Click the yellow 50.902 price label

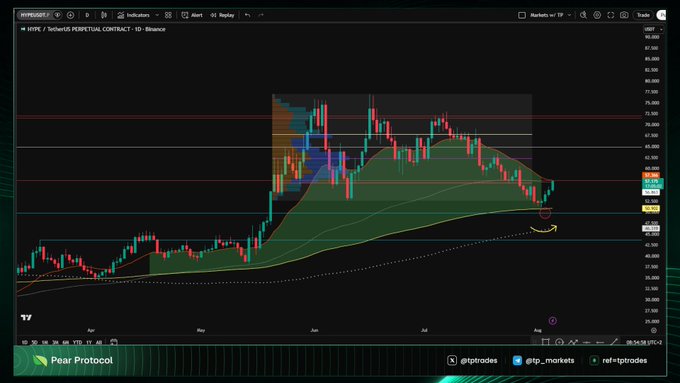pyautogui.click(x=651, y=208)
